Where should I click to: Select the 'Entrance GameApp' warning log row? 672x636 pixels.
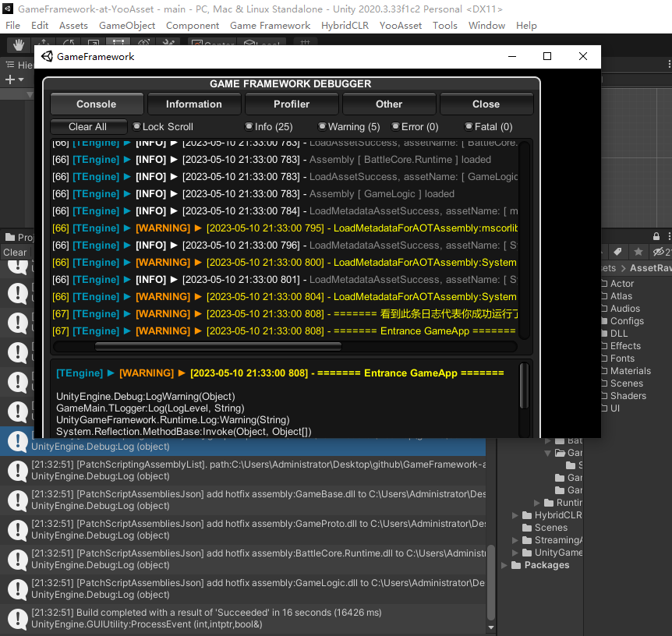(284, 330)
